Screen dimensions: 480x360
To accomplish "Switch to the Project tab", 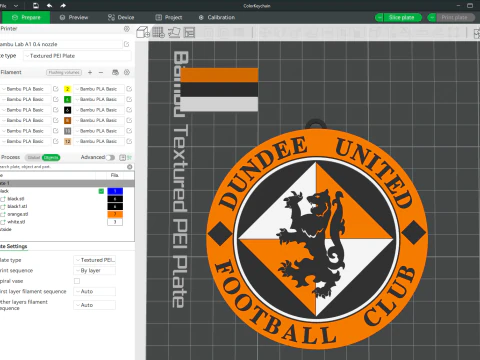I will [x=169, y=17].
